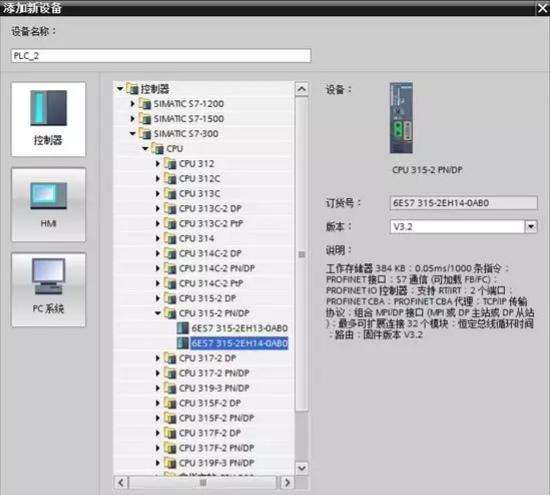Screen dimensions: 550x495
Task: Select the PC 系统 category button
Action: coord(48,290)
